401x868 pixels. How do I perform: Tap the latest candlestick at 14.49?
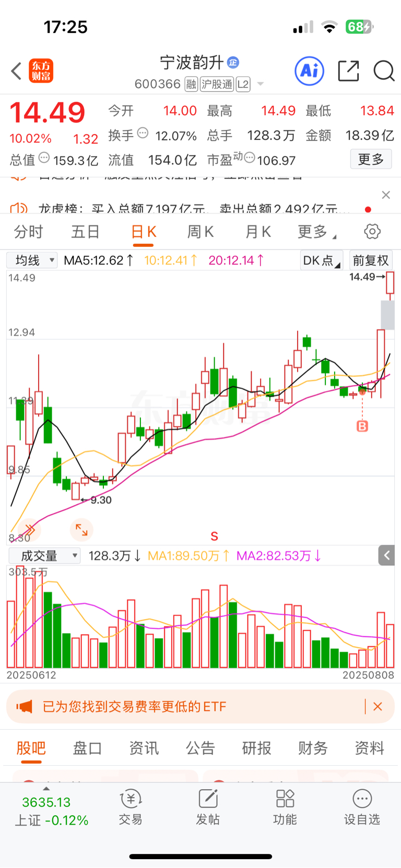point(390,286)
